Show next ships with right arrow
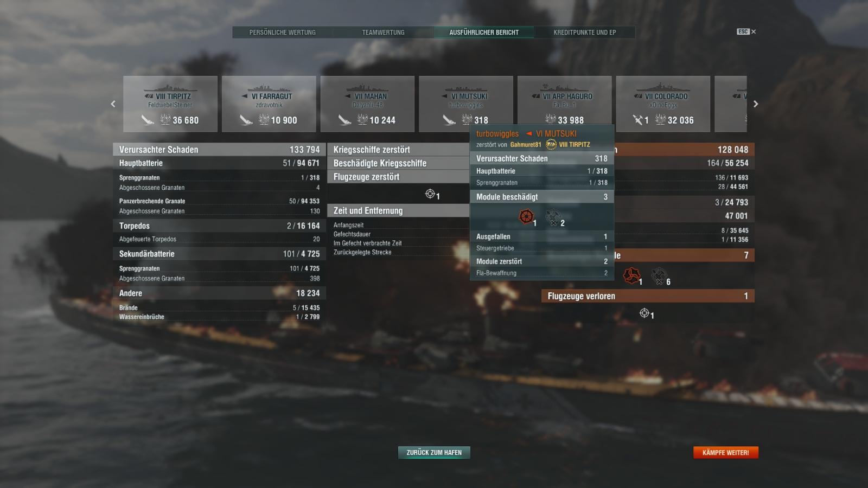This screenshot has width=868, height=488. coord(756,104)
